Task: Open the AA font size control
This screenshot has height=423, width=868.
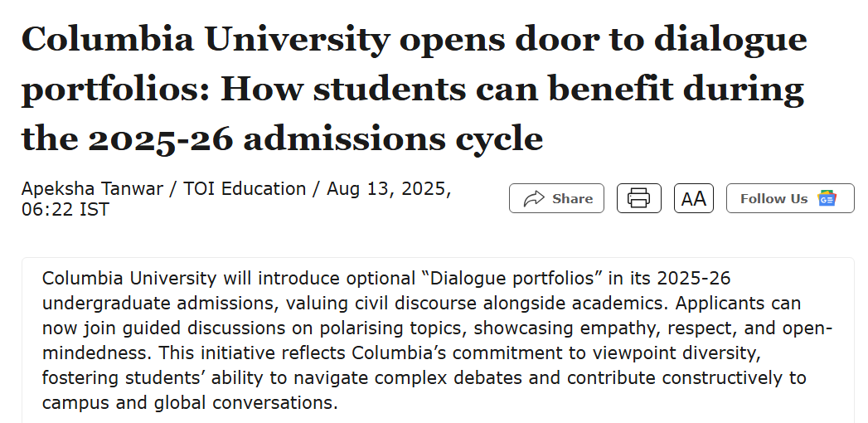Action: click(694, 198)
